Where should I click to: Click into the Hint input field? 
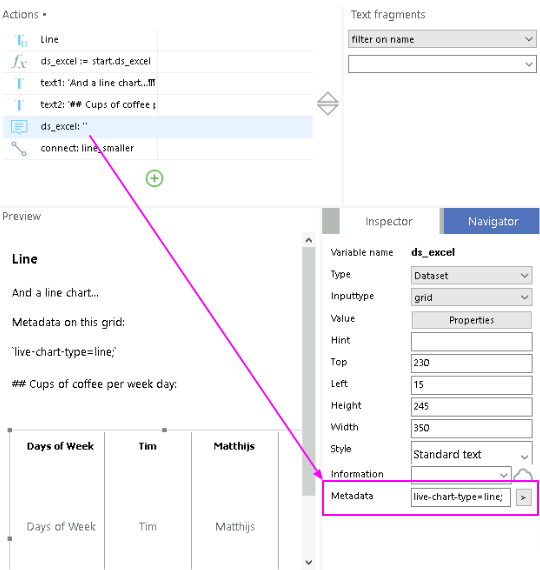(472, 341)
